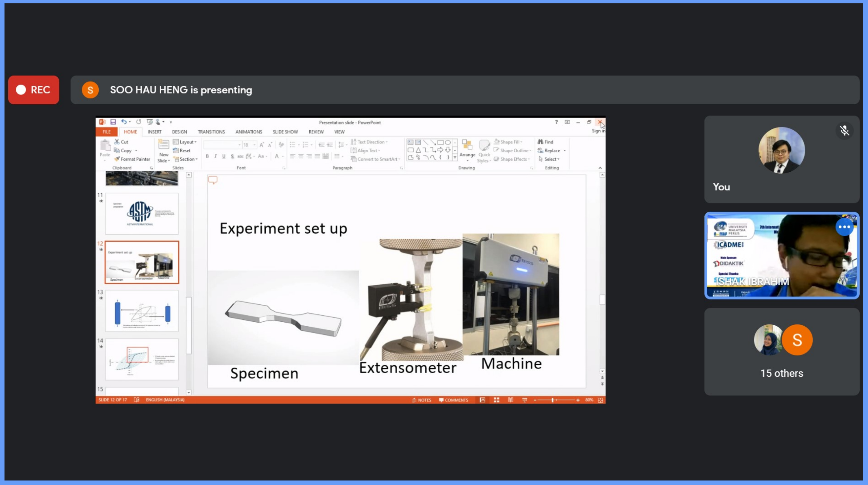
Task: Toggle italic formatting
Action: (x=215, y=156)
